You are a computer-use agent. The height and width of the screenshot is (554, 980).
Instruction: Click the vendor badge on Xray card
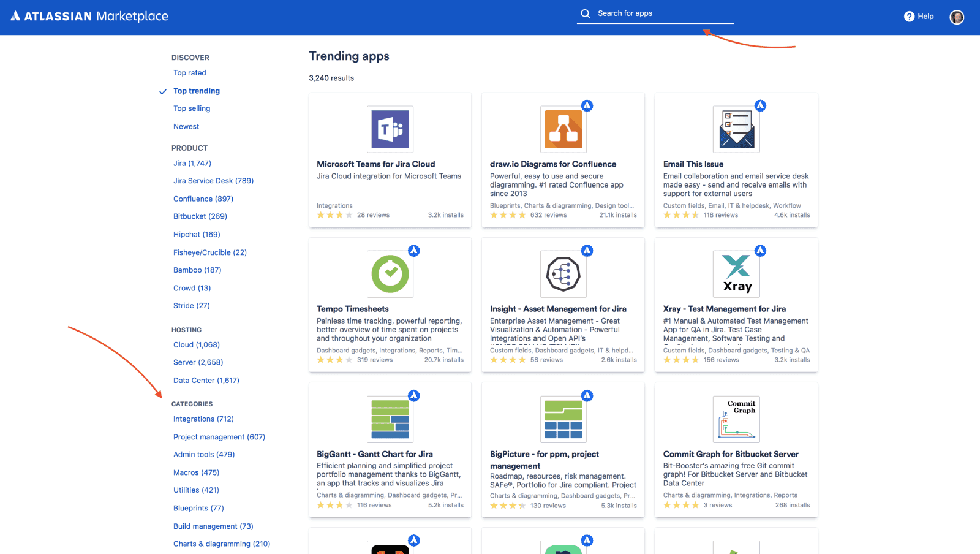tap(761, 250)
